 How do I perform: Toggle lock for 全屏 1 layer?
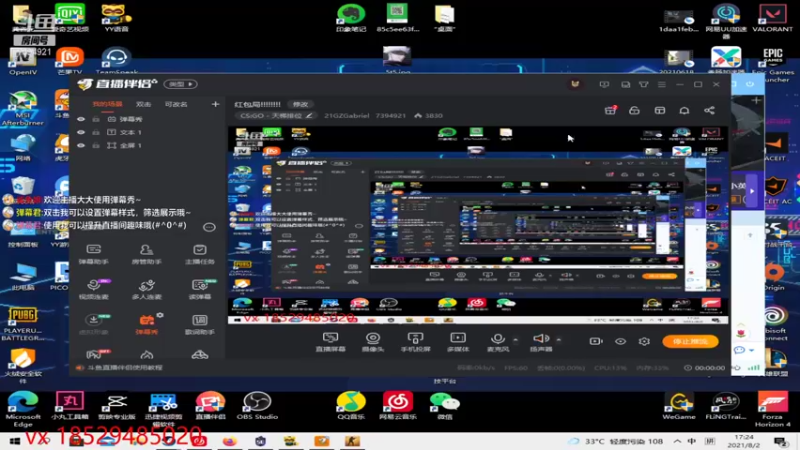click(96, 145)
